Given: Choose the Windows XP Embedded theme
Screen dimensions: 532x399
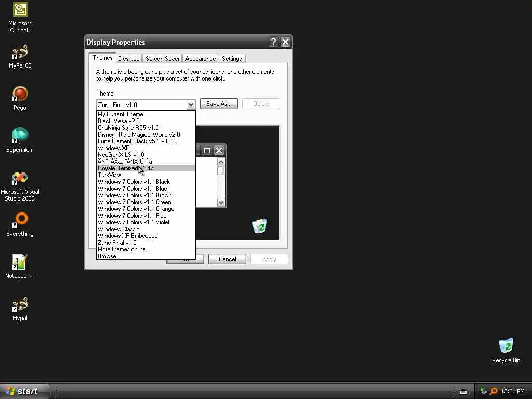Looking at the screenshot, I should pos(146,236).
